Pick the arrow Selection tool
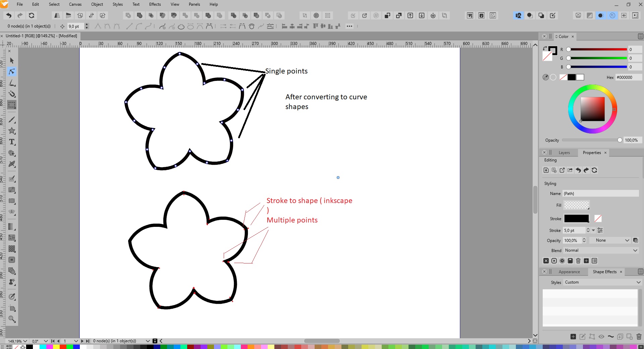Viewport: 644px width, 349px height. tap(12, 61)
